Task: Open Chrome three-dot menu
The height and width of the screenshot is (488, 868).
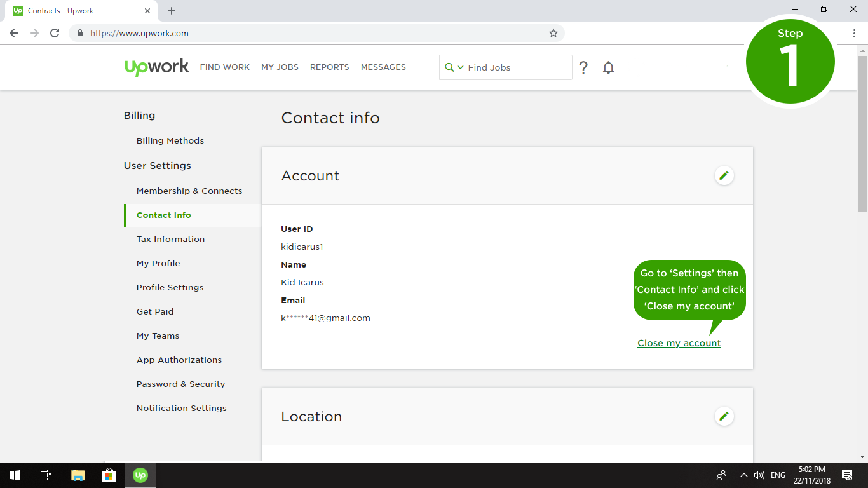Action: pos(854,33)
